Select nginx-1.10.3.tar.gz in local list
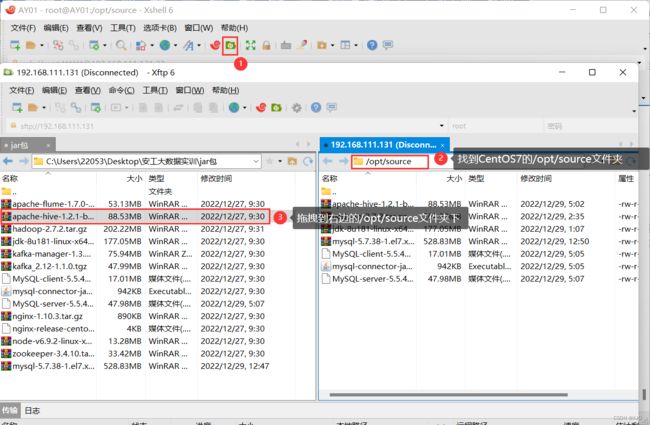Viewport: 650px width, 425px height. pos(47,316)
